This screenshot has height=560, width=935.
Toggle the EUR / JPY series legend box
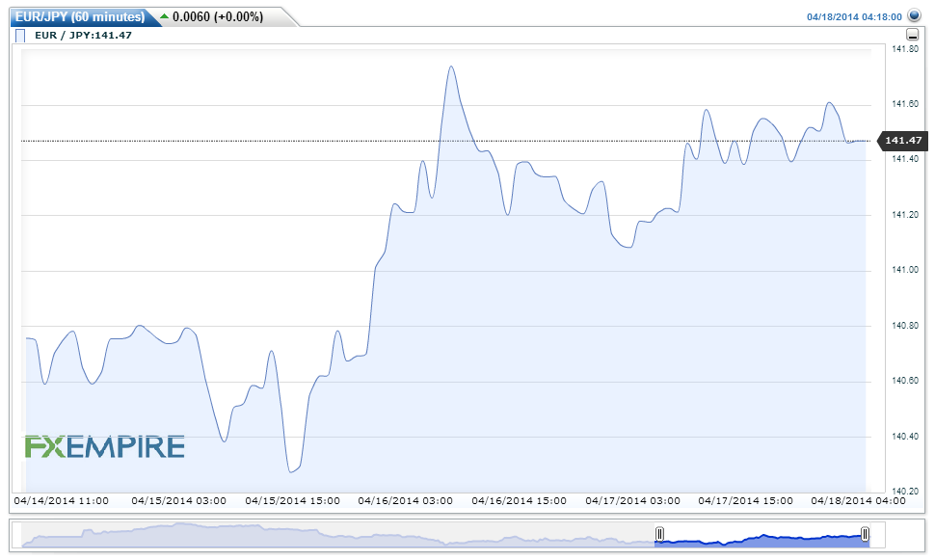(20, 36)
